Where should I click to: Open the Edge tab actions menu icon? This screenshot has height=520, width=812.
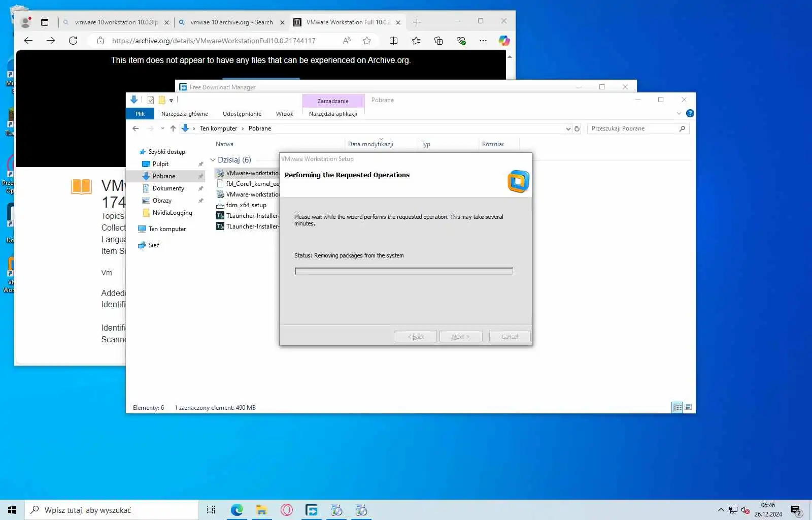[x=45, y=22]
